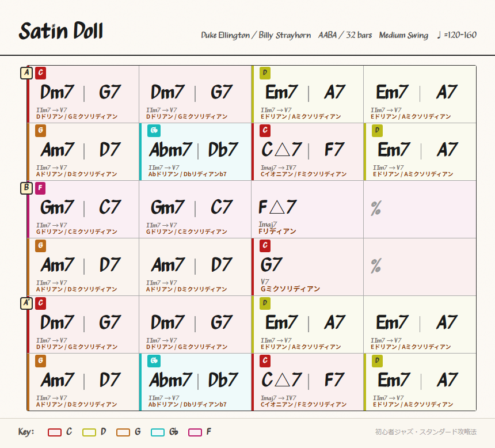This screenshot has width=495, height=448.
Task: Click the "AABA / 32 bars" form text
Action: click(345, 35)
